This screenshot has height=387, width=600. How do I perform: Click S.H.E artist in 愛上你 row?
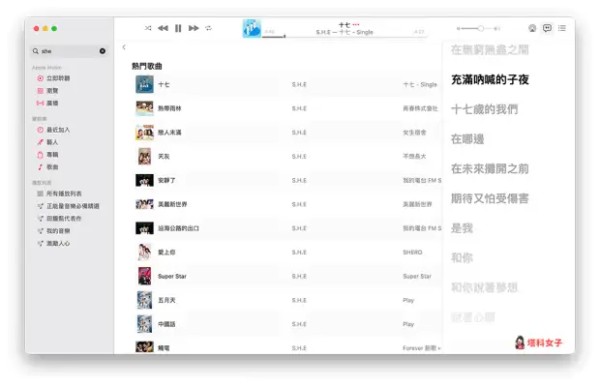299,252
